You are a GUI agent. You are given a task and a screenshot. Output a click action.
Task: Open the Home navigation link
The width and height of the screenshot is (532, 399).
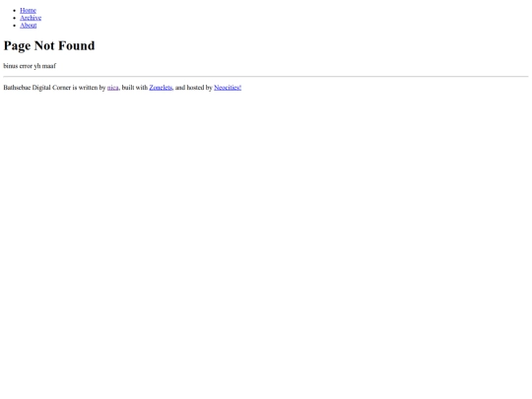pyautogui.click(x=28, y=11)
